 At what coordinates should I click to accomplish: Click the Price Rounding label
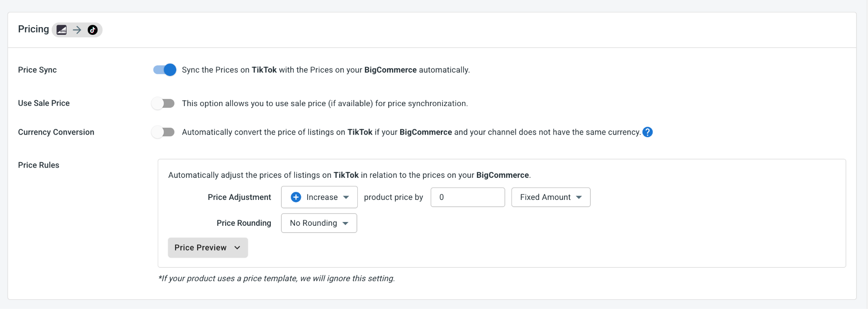244,223
